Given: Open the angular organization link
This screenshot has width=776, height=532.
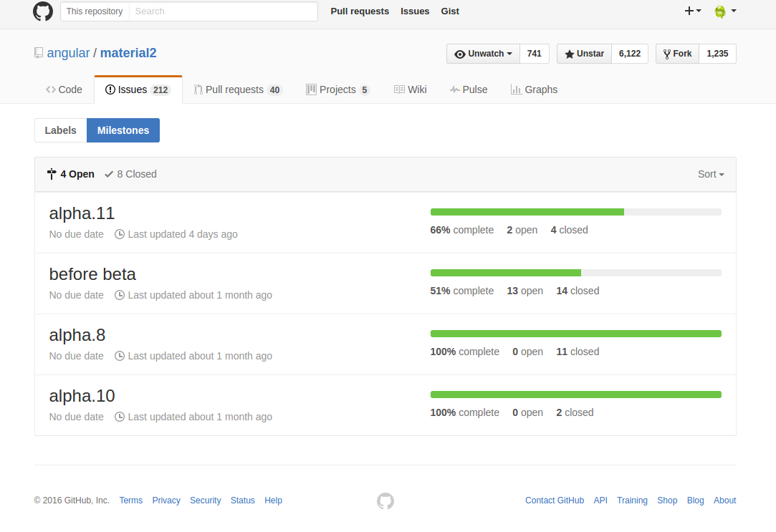Looking at the screenshot, I should click(x=68, y=53).
